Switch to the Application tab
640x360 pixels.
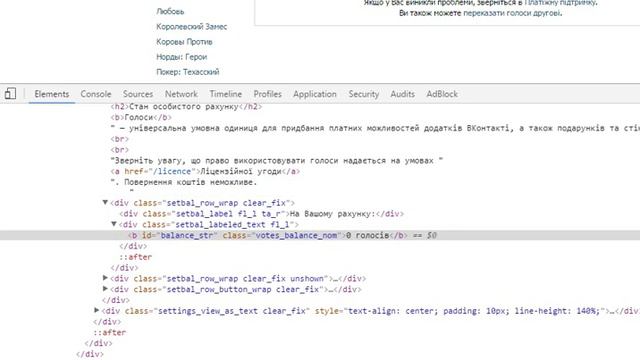315,94
